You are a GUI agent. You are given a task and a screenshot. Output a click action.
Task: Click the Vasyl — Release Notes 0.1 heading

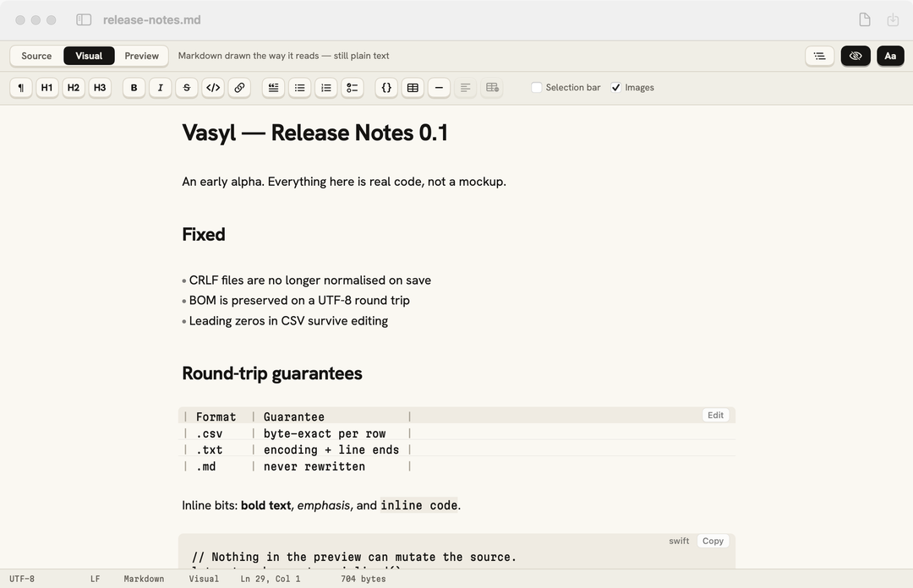315,133
